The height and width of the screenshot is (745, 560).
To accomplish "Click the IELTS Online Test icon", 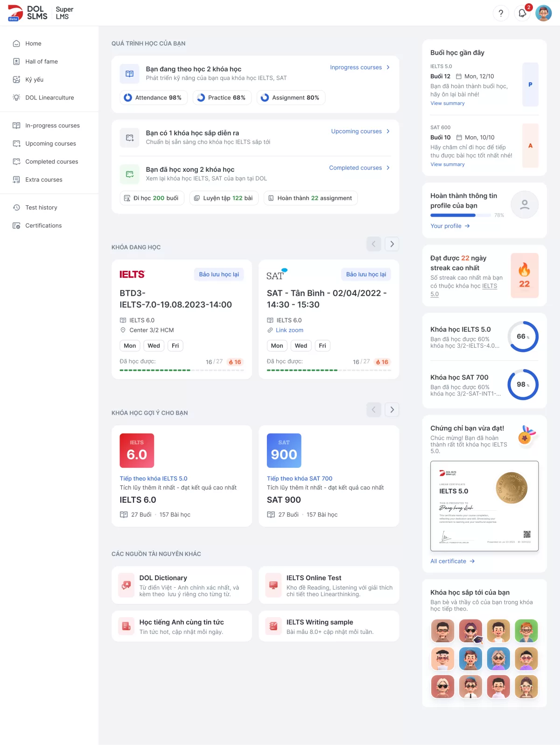I will click(273, 585).
